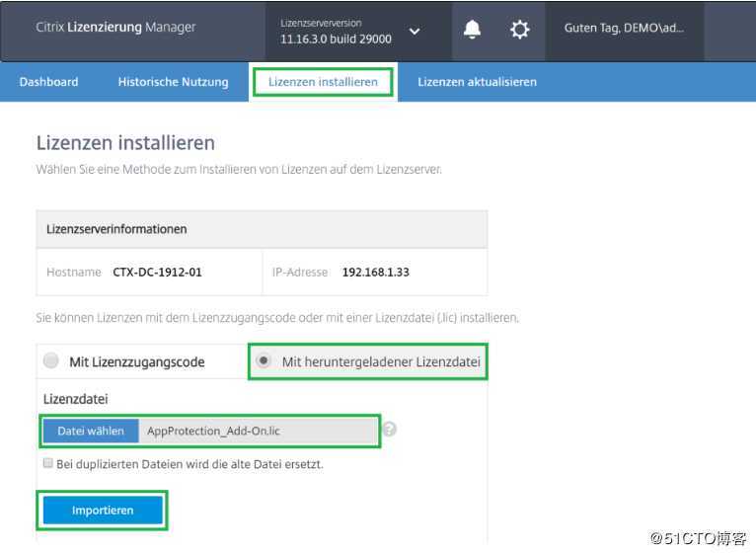This screenshot has width=756, height=555.
Task: Open the Guten Tag, DEMO\ad... user menu
Action: point(624,28)
